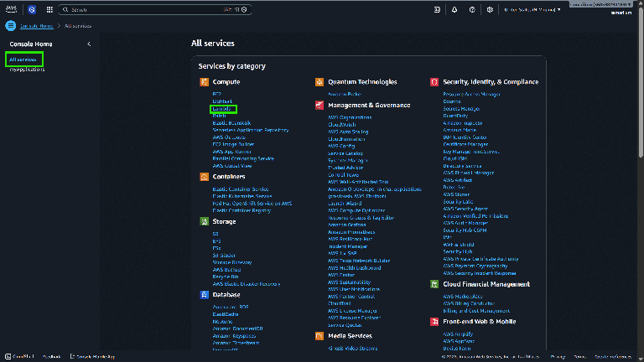Open Elastic Container Service
644x362 pixels.
point(241,189)
